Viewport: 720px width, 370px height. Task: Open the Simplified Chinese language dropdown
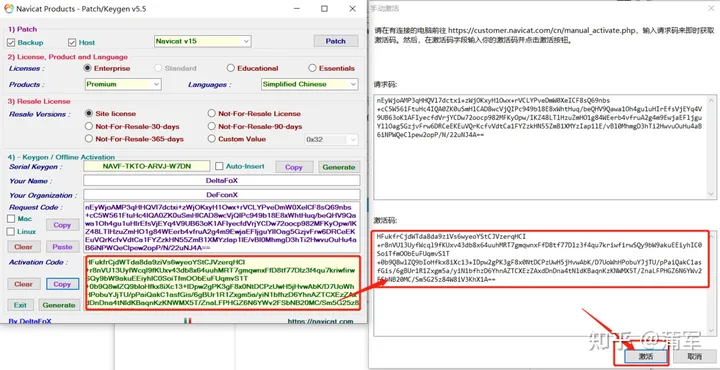[309, 84]
